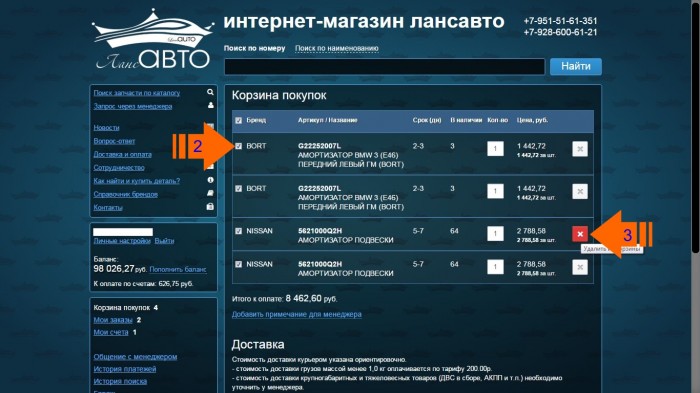The image size is (700, 393).
Task: Open the Новости page
Action: pyautogui.click(x=106, y=128)
